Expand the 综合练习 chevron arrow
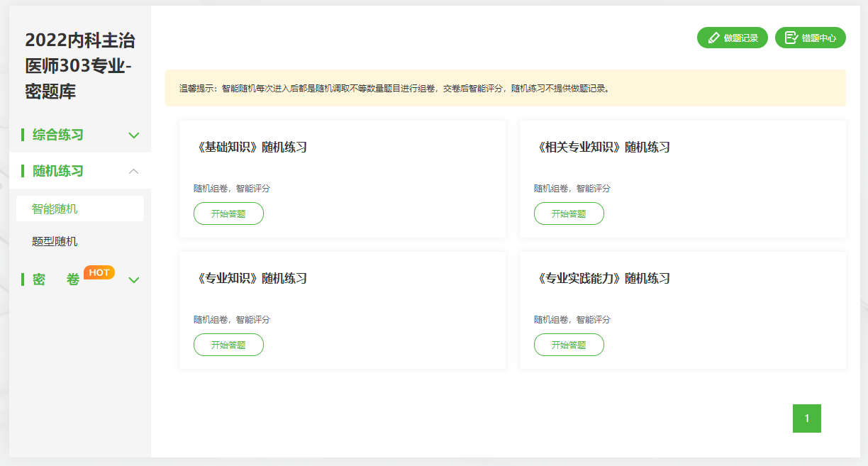Screen dimensions: 868x466 [x=133, y=135]
